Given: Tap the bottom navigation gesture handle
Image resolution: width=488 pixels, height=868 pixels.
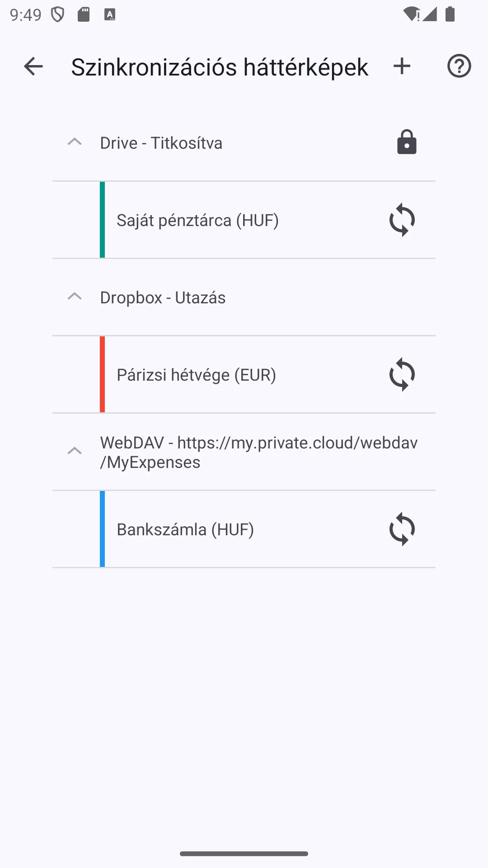Looking at the screenshot, I should click(x=244, y=854).
